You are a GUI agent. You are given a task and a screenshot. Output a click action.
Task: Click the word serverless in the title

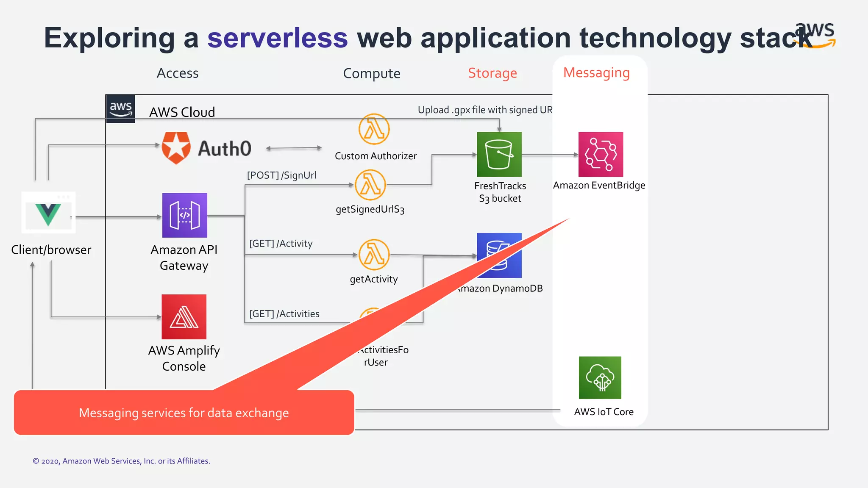tap(277, 38)
